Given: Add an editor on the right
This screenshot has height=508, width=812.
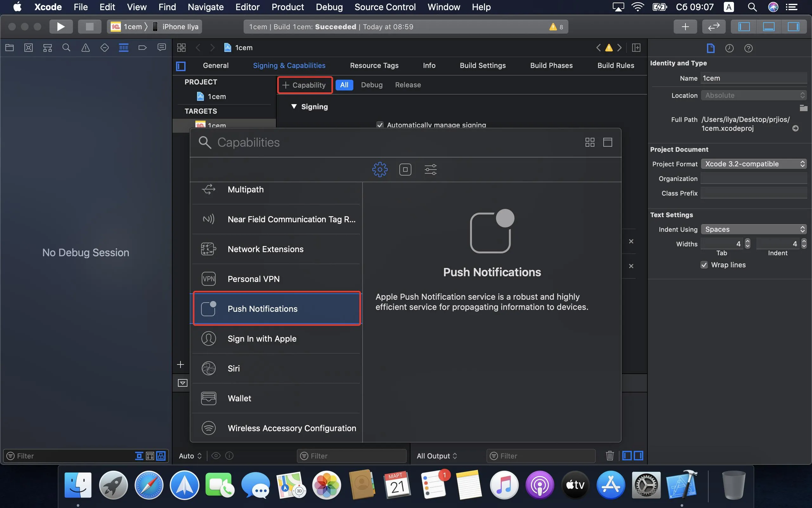Looking at the screenshot, I should click(x=636, y=48).
